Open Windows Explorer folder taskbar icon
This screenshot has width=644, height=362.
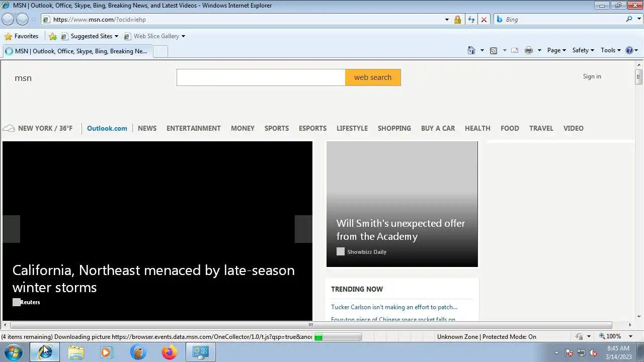[76, 352]
